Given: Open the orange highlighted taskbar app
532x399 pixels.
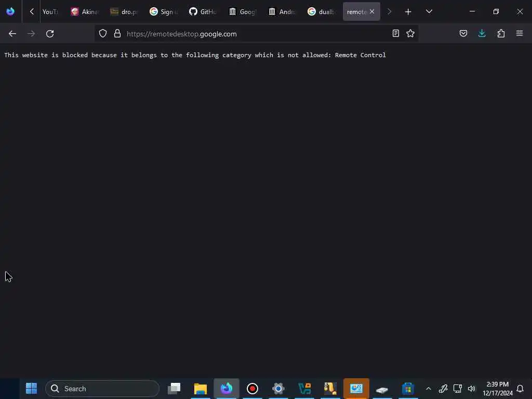Looking at the screenshot, I should (x=356, y=389).
